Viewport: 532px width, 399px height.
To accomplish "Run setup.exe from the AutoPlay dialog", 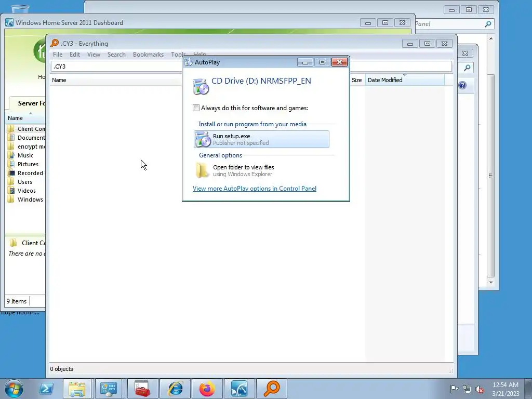I will tap(261, 139).
